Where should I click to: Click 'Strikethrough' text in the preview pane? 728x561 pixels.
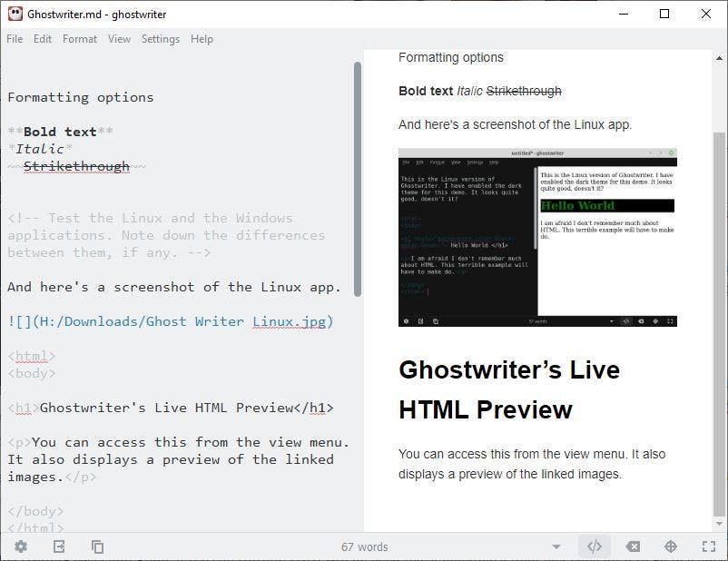[x=524, y=91]
